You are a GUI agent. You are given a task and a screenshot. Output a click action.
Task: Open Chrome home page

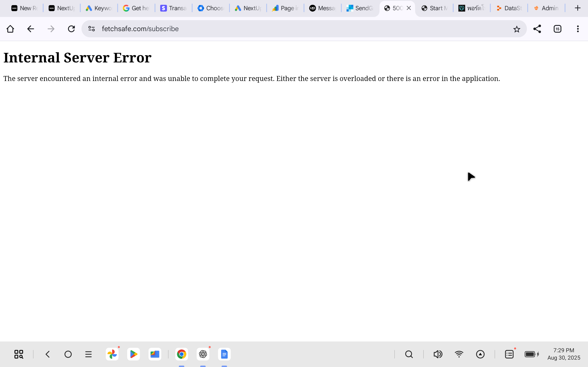tap(10, 29)
